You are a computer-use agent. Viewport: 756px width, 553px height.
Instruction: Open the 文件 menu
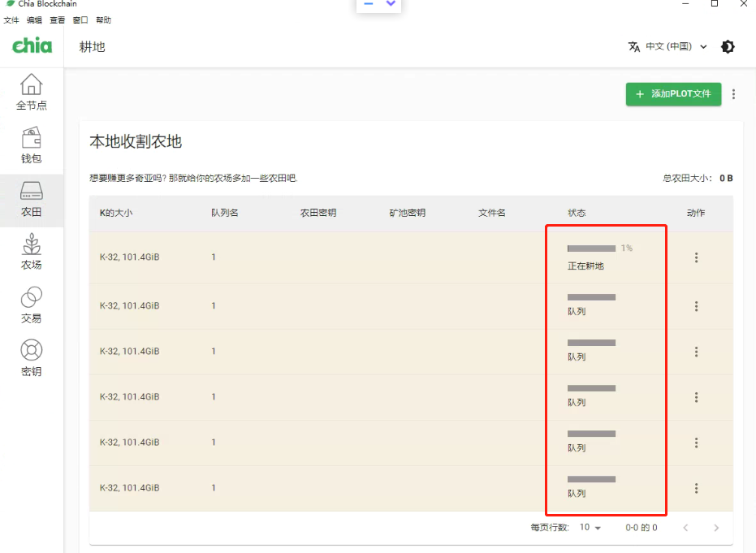click(x=11, y=20)
